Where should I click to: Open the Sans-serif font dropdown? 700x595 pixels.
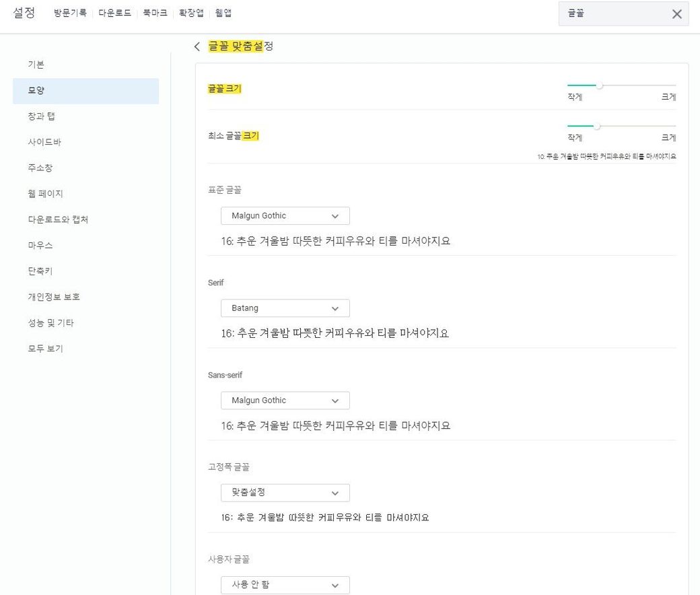[x=285, y=400]
